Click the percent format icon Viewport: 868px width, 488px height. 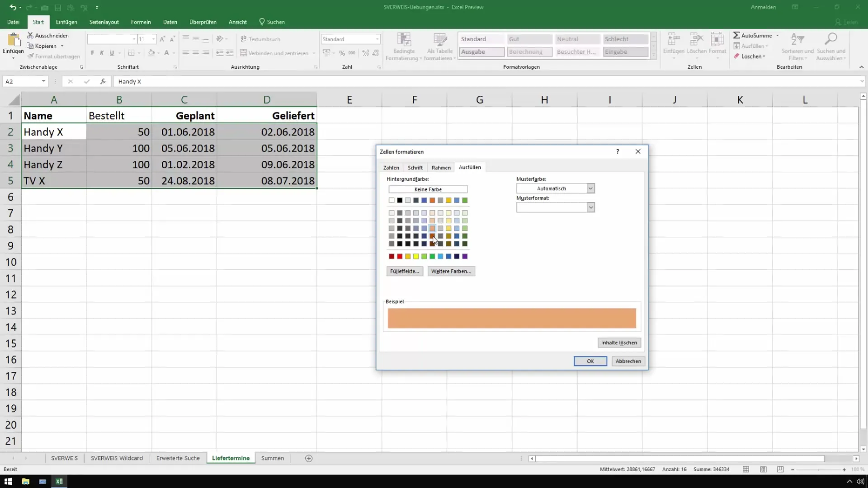(342, 53)
